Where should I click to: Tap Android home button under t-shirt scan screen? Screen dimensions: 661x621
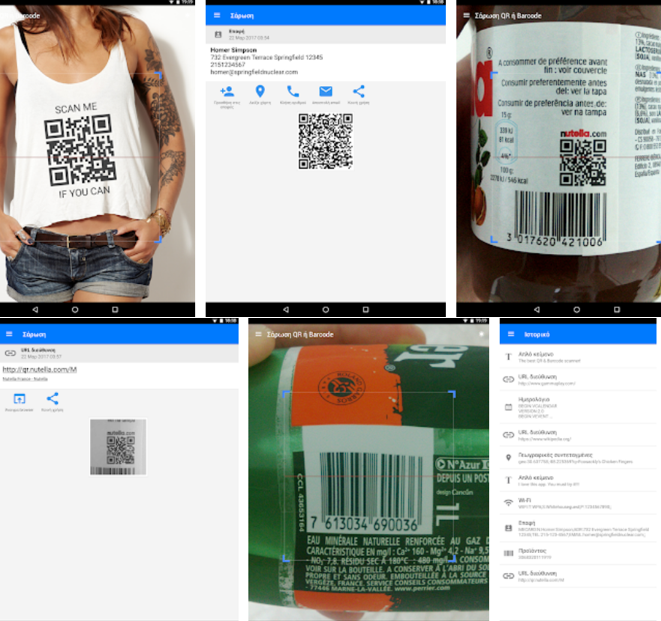[x=75, y=309]
